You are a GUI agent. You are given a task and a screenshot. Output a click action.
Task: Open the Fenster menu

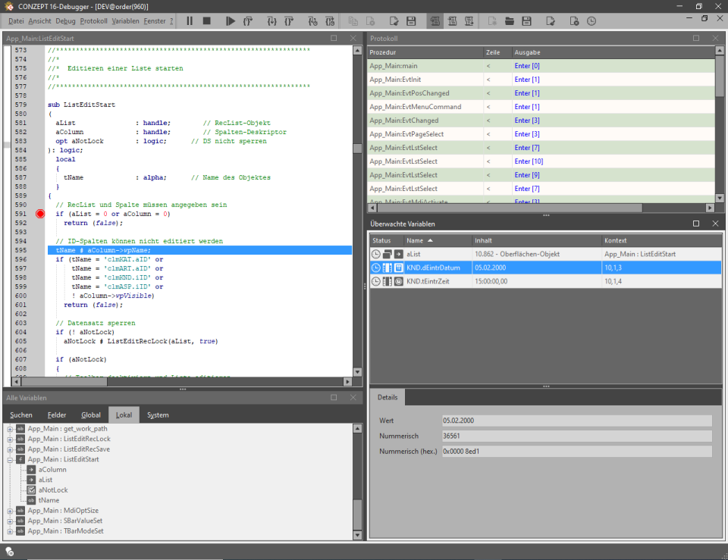[x=155, y=21]
